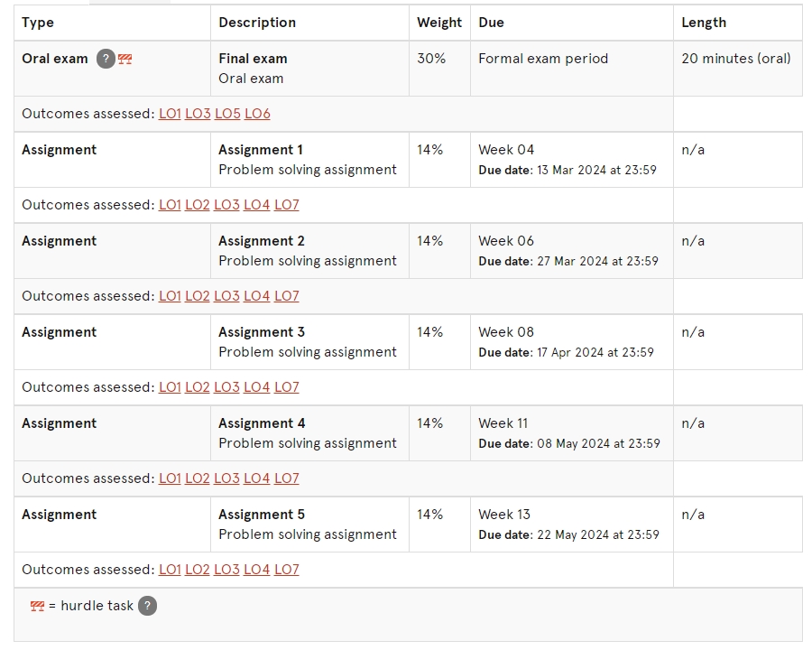Viewport: 812px width, 650px height.
Task: Open LO7 link under Assignment 5 outcomes
Action: coord(286,570)
